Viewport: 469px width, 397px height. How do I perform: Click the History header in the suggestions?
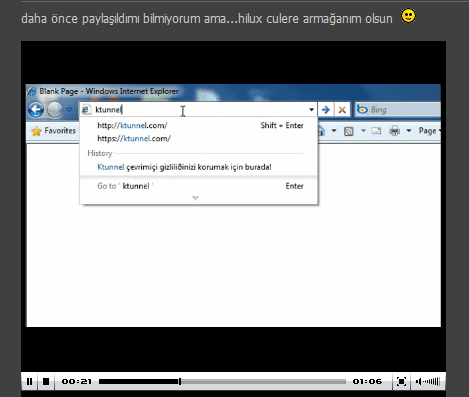[x=100, y=153]
